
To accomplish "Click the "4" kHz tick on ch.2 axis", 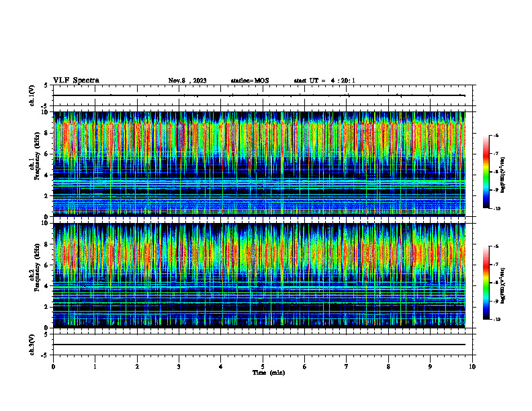I will (47, 286).
